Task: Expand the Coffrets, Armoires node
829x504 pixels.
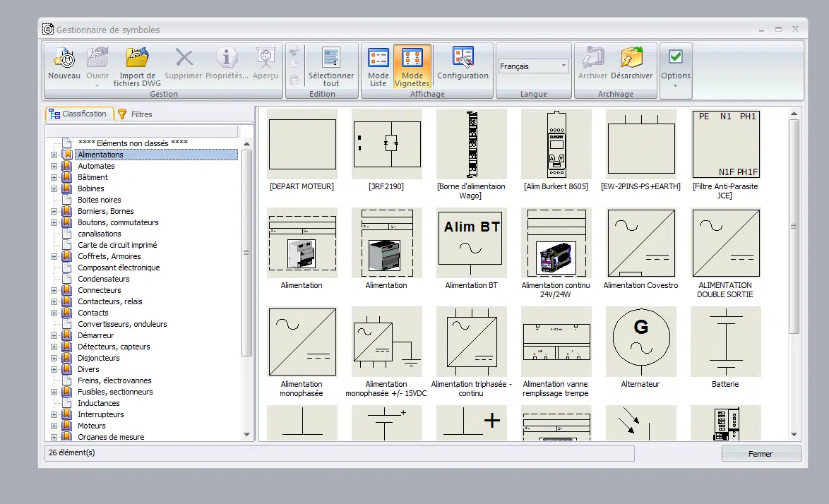Action: click(x=54, y=256)
